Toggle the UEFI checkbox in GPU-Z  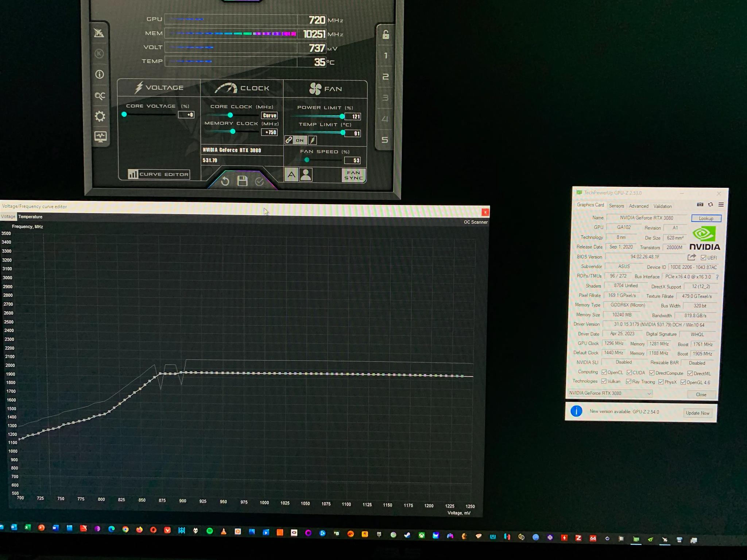point(704,258)
